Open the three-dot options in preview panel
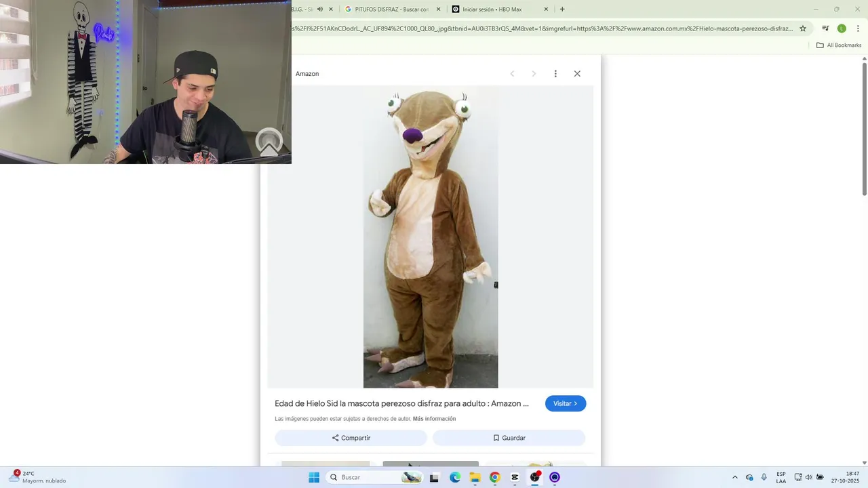 (555, 74)
